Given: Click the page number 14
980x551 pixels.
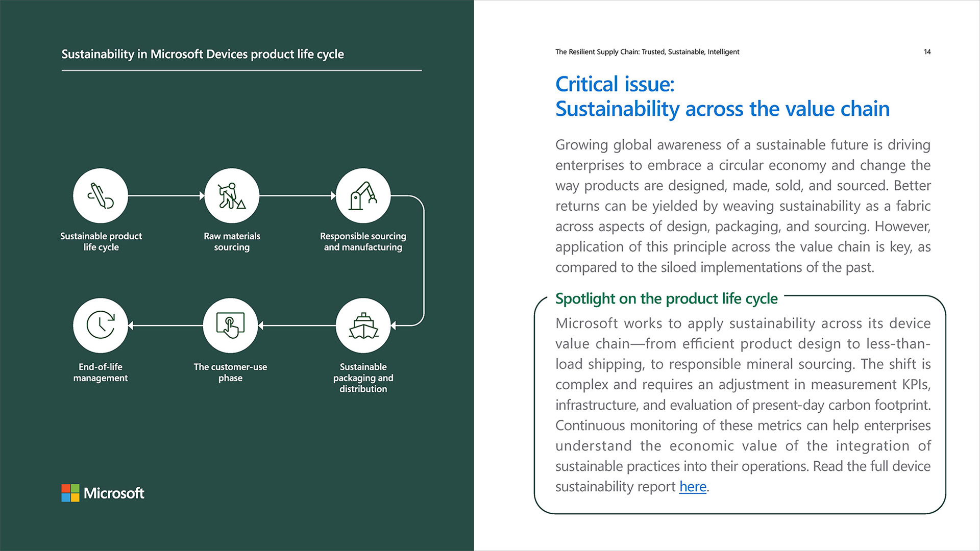Looking at the screenshot, I should 927,52.
